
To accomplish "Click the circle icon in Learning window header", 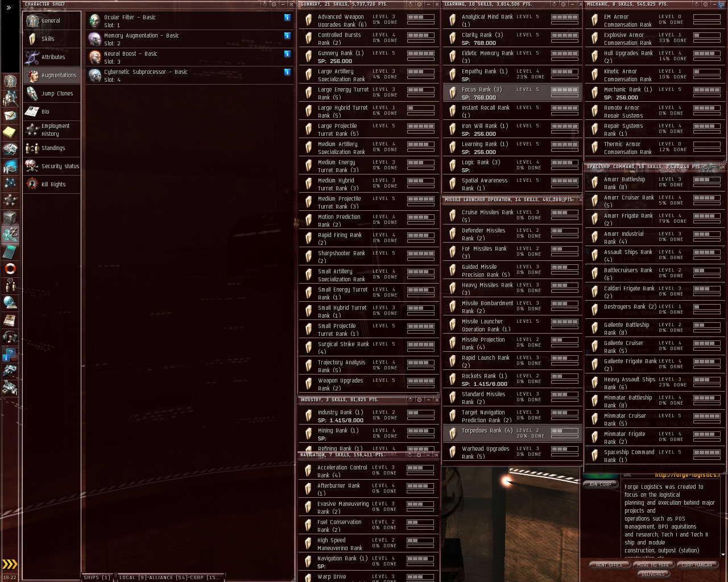I will (x=563, y=4).
